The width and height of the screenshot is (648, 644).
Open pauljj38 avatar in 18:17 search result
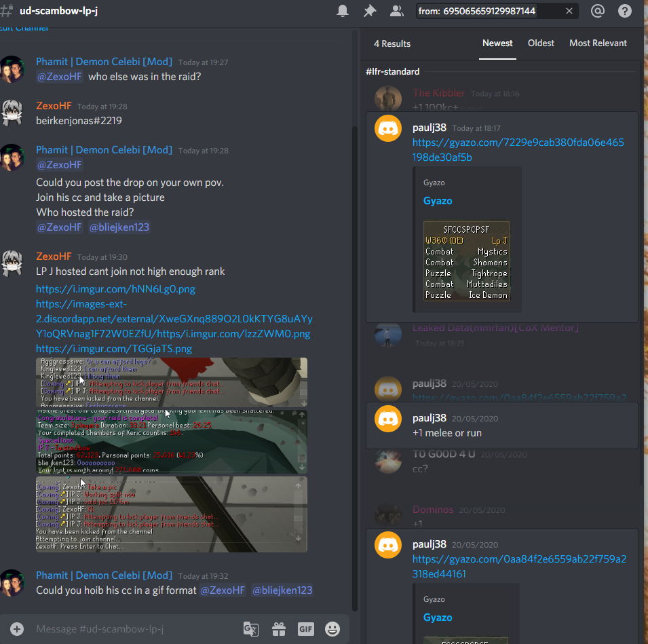tap(388, 128)
